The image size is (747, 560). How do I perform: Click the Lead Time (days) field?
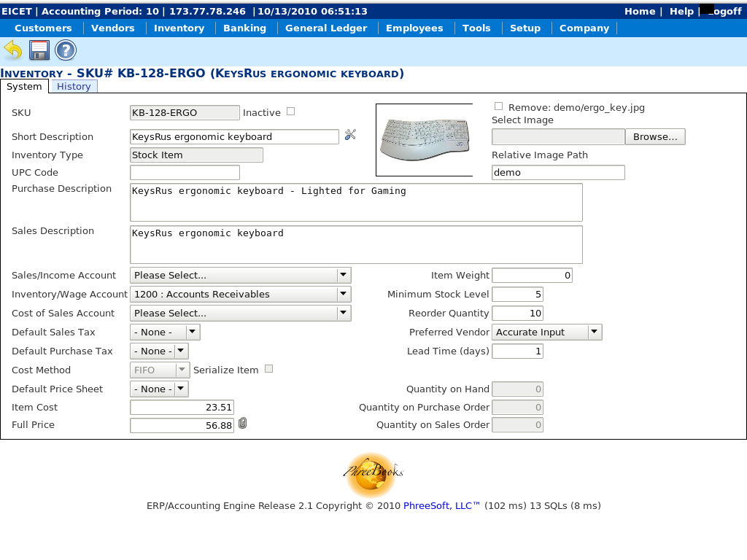click(x=517, y=351)
